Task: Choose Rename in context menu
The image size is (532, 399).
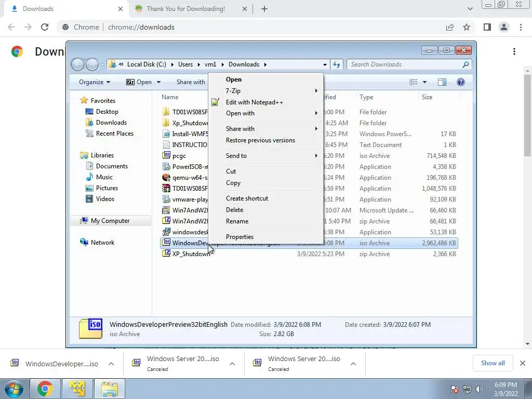Action: (237, 221)
